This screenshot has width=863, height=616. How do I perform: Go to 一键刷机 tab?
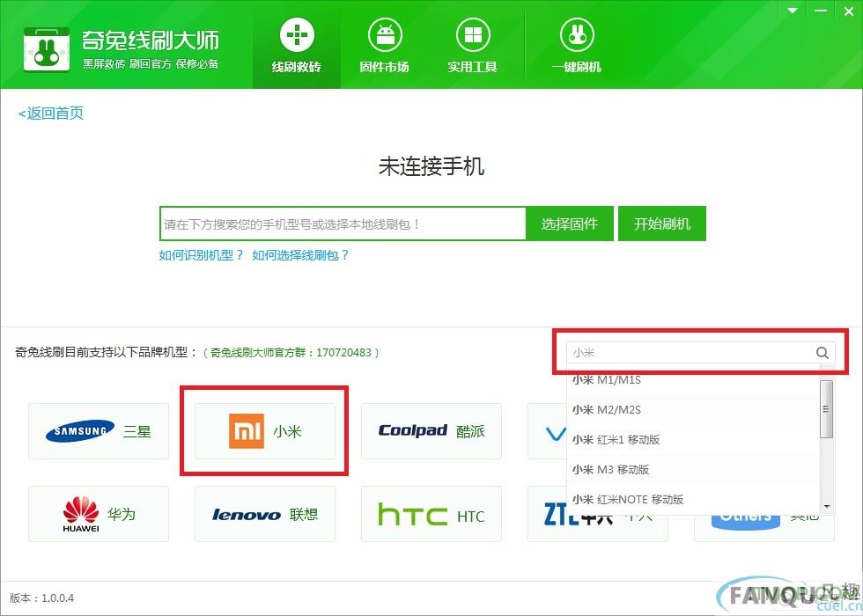coord(576,45)
